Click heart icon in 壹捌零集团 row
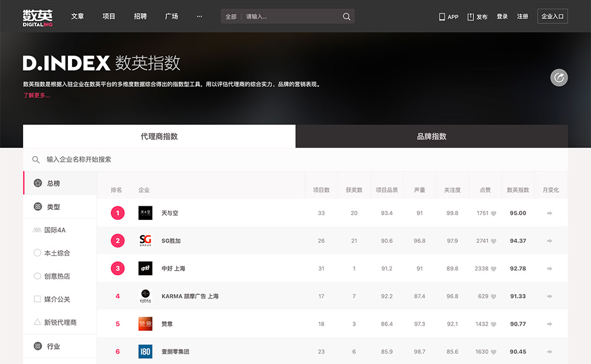 pos(493,352)
